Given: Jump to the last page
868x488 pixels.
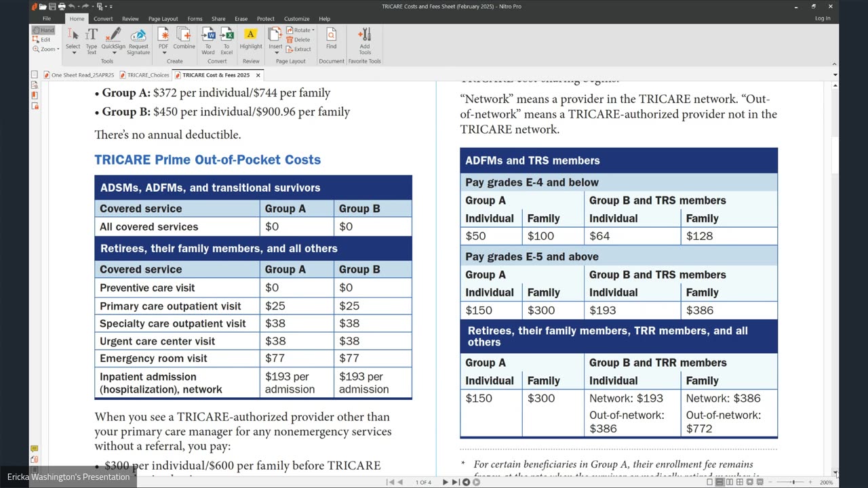Looking at the screenshot, I should [x=455, y=482].
